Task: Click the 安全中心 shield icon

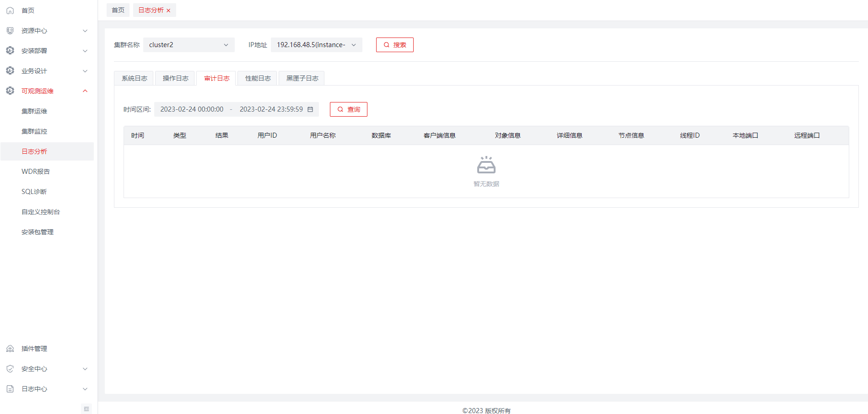Action: [x=10, y=369]
